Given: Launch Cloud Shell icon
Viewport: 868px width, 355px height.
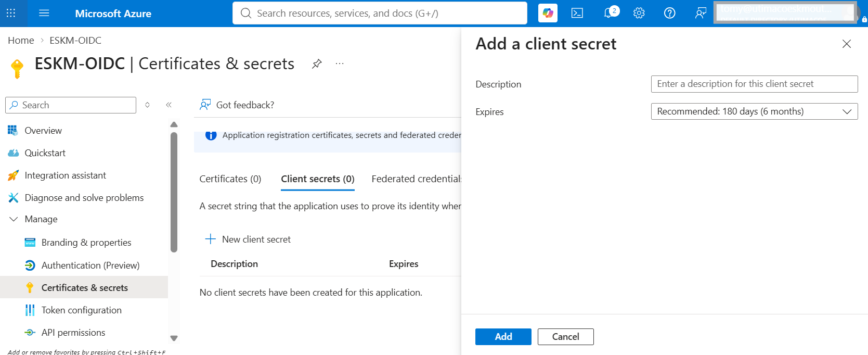Looking at the screenshot, I should [x=577, y=13].
